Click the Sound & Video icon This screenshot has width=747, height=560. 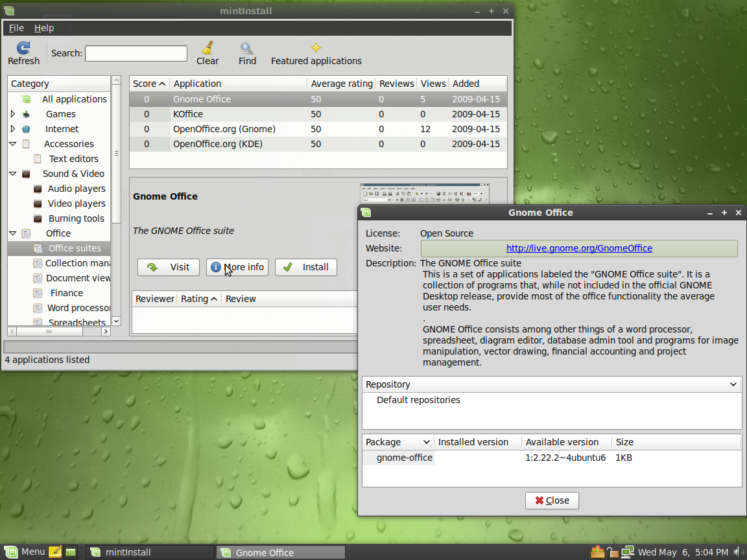[x=26, y=174]
